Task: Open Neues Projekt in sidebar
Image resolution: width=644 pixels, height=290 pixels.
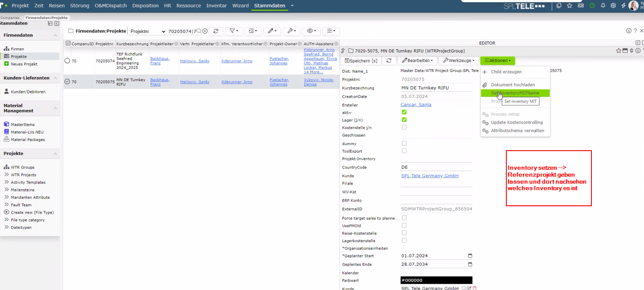Action: point(24,64)
